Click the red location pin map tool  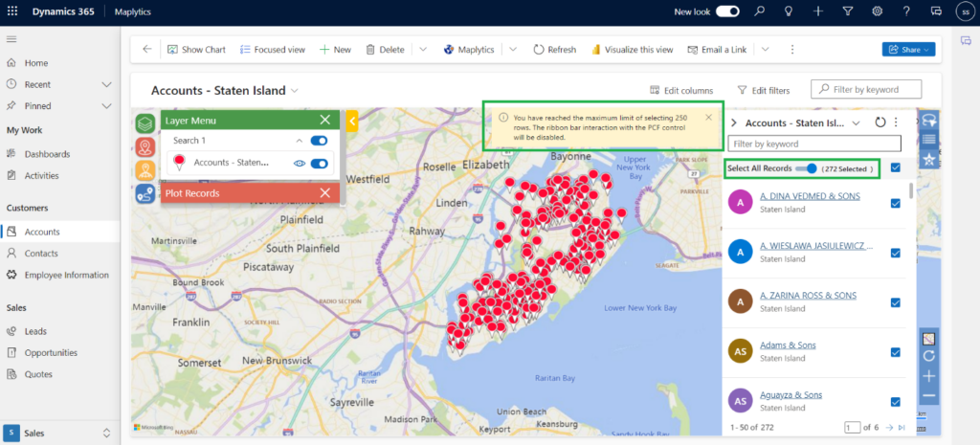[x=145, y=146]
